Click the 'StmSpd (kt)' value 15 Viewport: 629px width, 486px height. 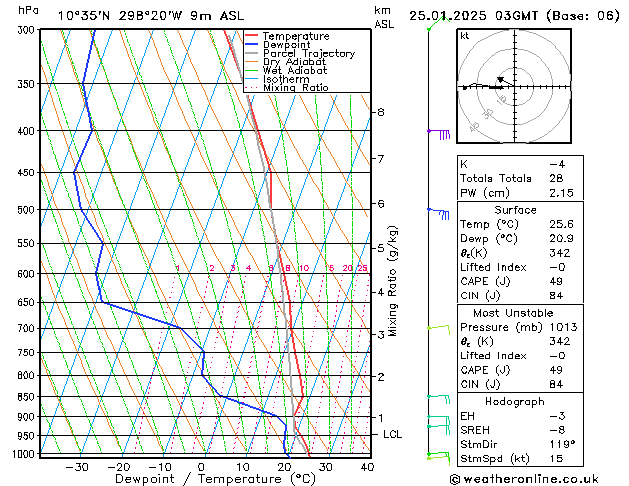(x=556, y=459)
